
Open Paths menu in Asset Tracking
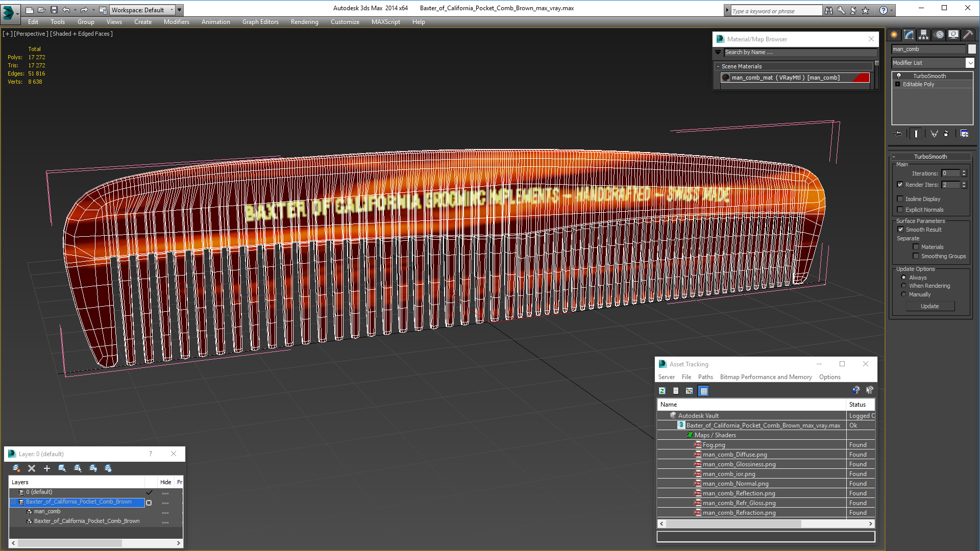[705, 377]
